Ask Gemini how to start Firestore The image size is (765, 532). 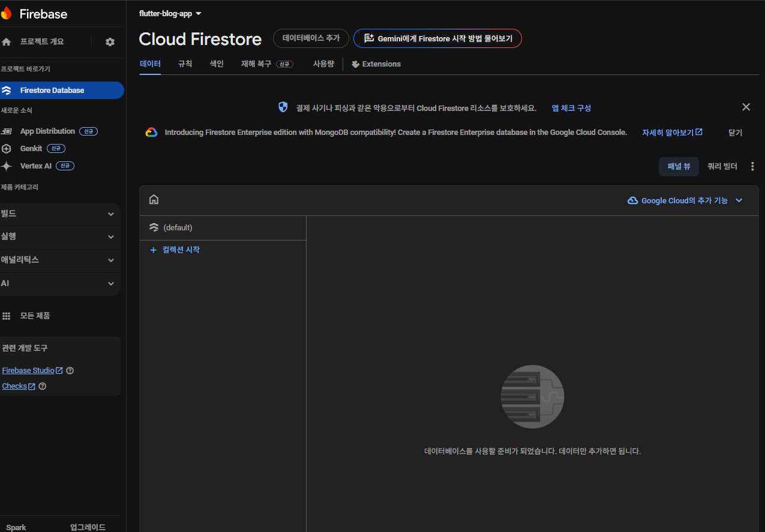click(437, 38)
